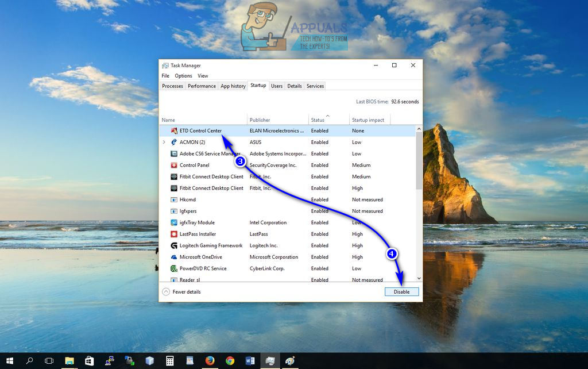This screenshot has height=369, width=588.
Task: Click the Intel Corporation publisher cell
Action: click(x=268, y=222)
